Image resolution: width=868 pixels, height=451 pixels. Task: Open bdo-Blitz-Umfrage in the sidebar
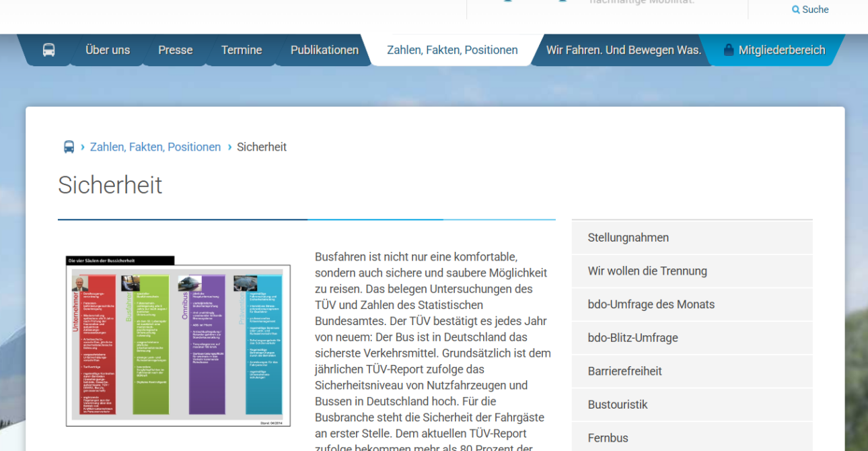[632, 338]
